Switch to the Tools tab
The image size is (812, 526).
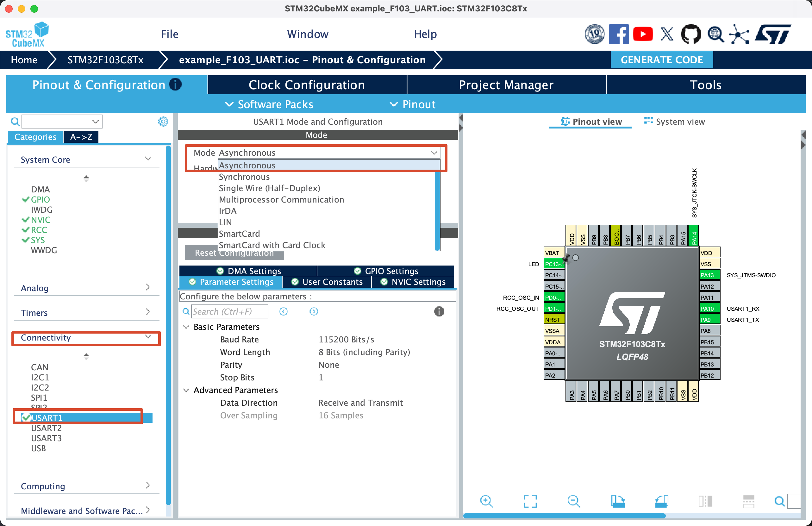tap(706, 85)
